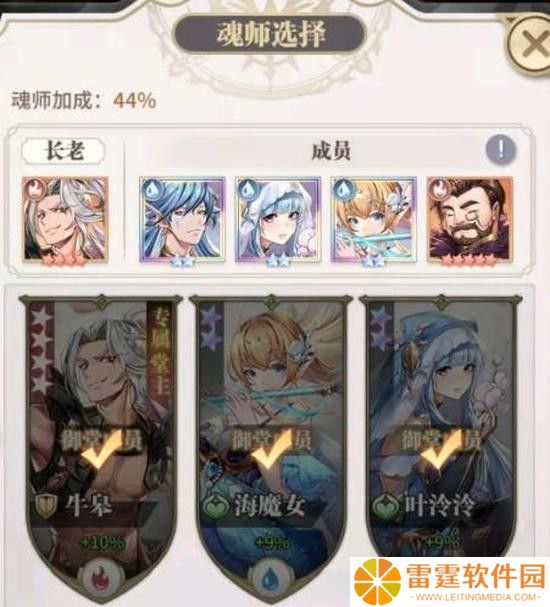Tap the blue-haired male member portrait
The height and width of the screenshot is (607, 550).
tap(182, 219)
